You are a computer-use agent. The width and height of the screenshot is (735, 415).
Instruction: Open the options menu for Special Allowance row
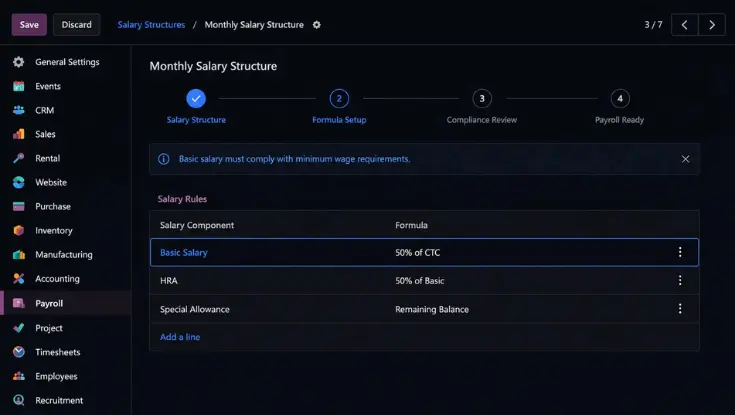680,309
